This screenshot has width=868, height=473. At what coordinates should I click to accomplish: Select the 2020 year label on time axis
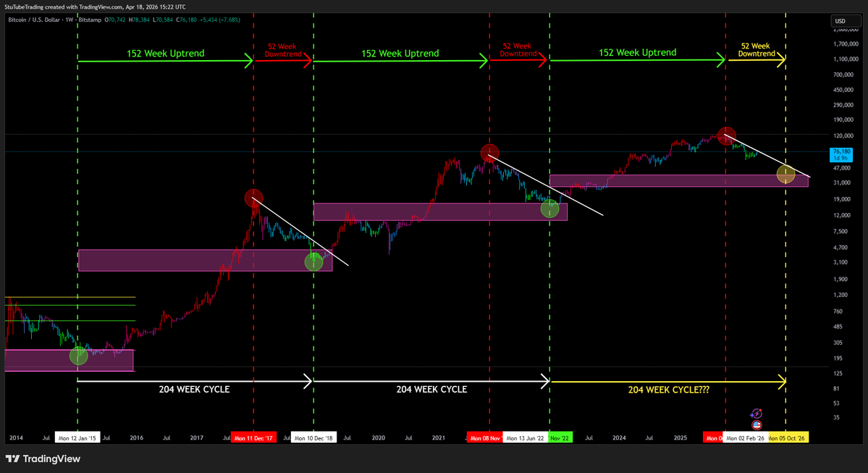[x=378, y=438]
